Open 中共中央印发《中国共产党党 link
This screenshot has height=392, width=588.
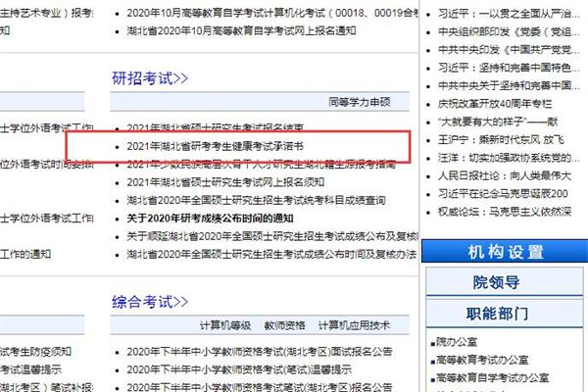[509, 50]
